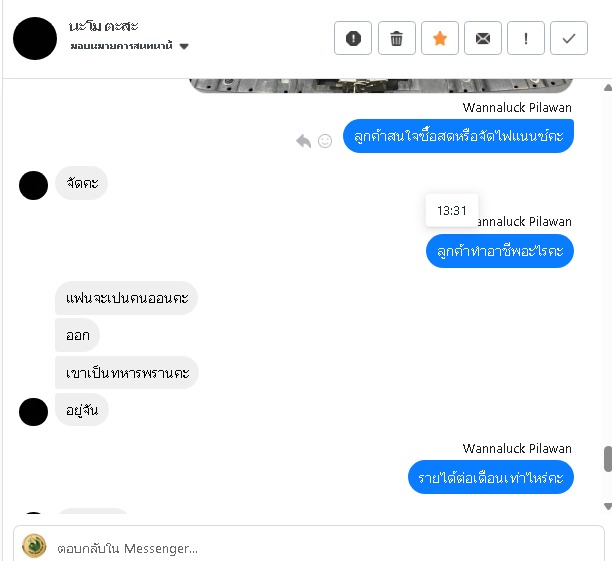Click the contact name นะโม ตะสะ

(103, 26)
